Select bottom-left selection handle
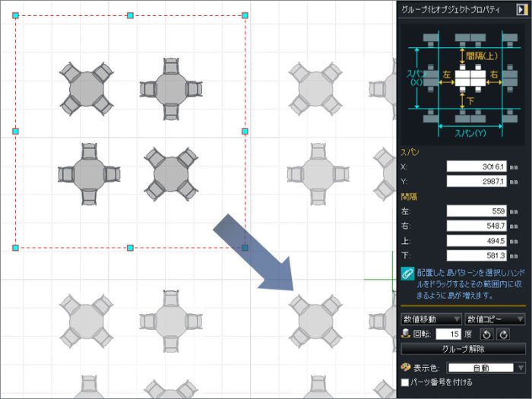Viewport: 532px width, 399px height. (x=15, y=248)
